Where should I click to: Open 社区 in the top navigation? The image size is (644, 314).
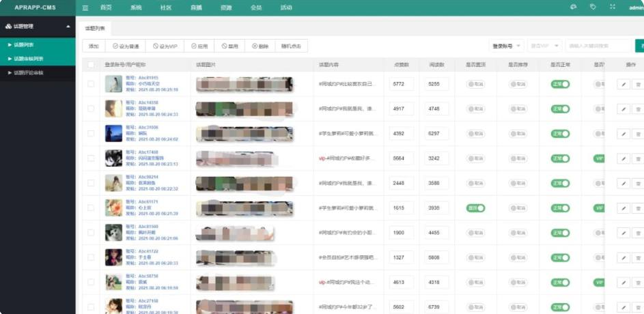point(166,8)
